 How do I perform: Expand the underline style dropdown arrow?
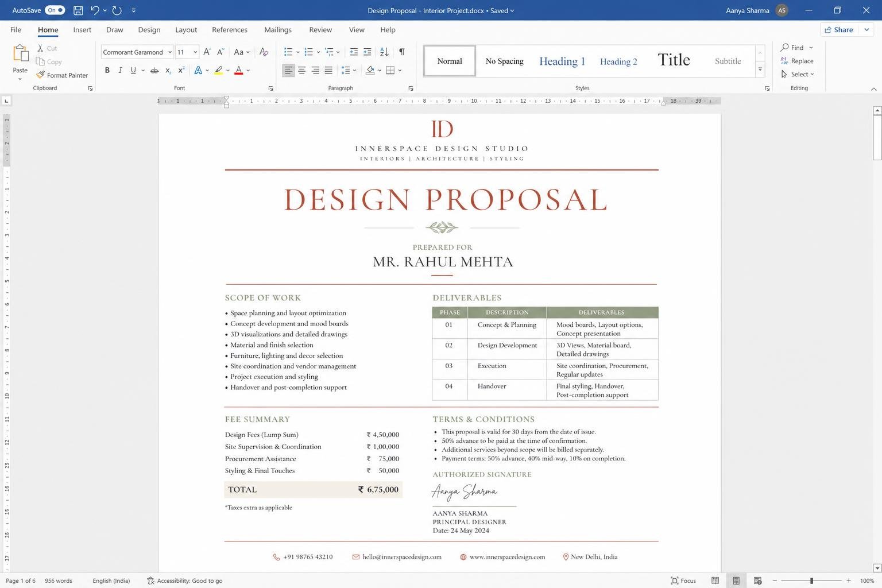[142, 70]
